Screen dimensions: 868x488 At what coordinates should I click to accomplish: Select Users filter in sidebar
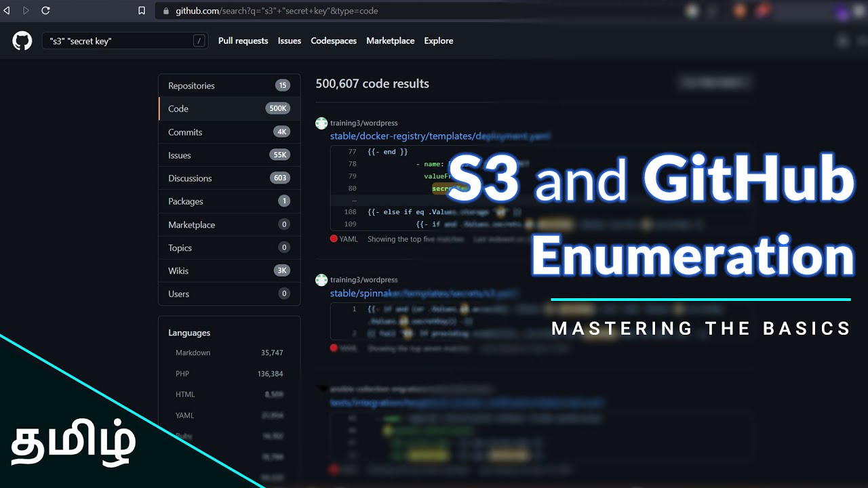229,293
